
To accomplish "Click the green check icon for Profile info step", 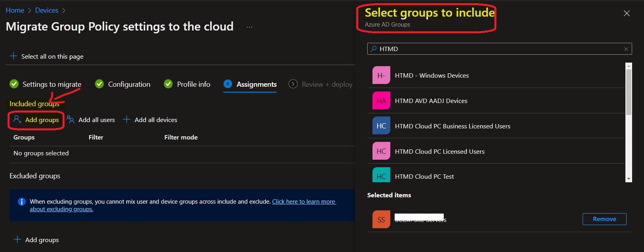I will point(168,84).
